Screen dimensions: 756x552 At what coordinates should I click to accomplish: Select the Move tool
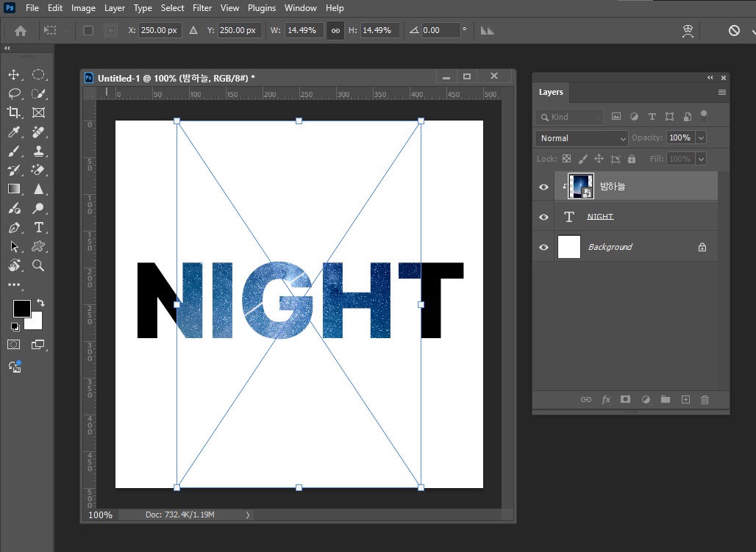click(x=13, y=75)
